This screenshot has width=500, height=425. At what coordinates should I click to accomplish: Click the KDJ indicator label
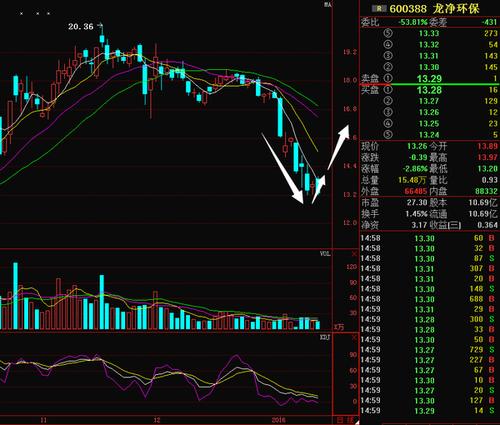tap(325, 337)
